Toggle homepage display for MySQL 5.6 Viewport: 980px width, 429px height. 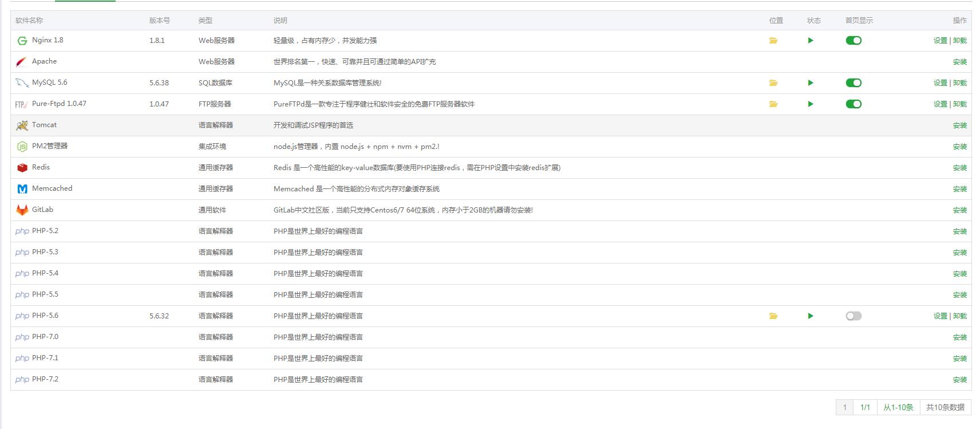pyautogui.click(x=853, y=83)
